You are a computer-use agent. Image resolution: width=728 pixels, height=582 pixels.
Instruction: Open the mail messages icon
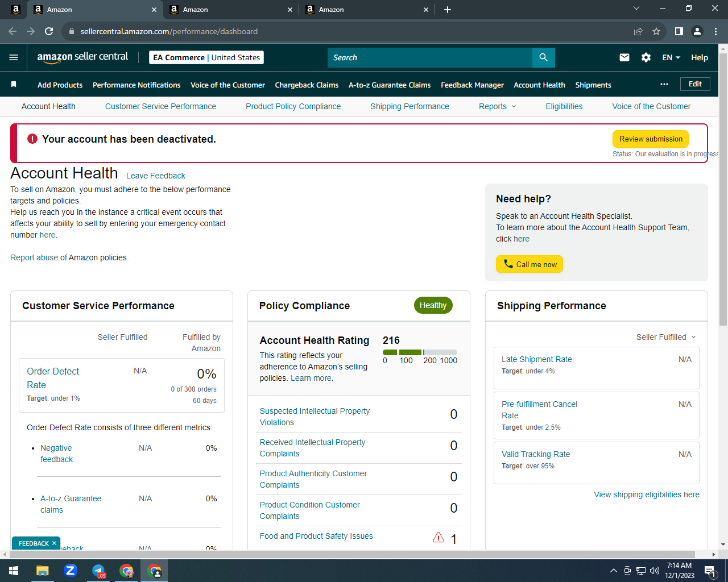(x=624, y=57)
